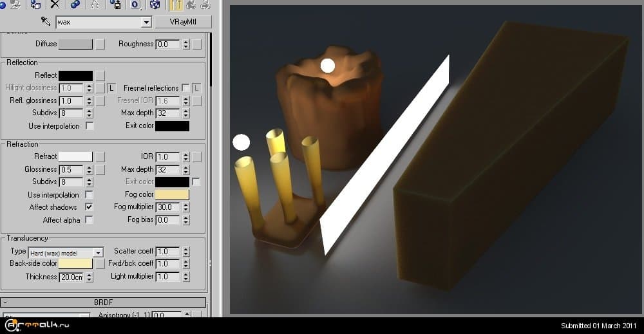Click reflection Subdivs spinner arrows
The height and width of the screenshot is (334, 644).
tap(89, 113)
